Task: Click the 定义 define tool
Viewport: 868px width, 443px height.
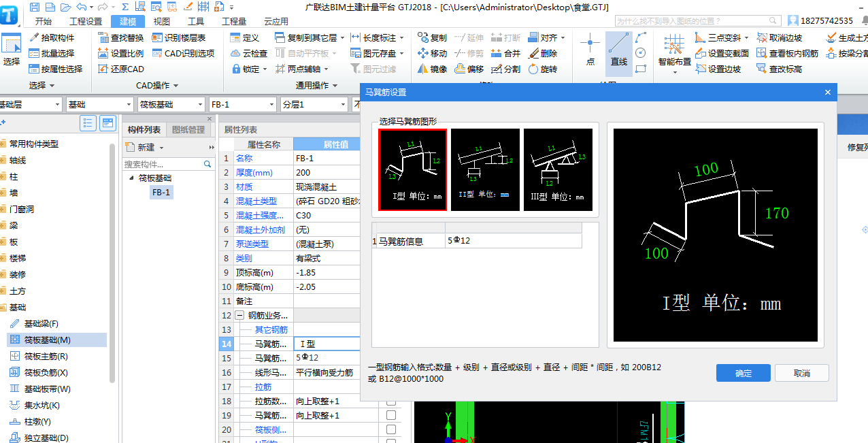Action: (244, 37)
